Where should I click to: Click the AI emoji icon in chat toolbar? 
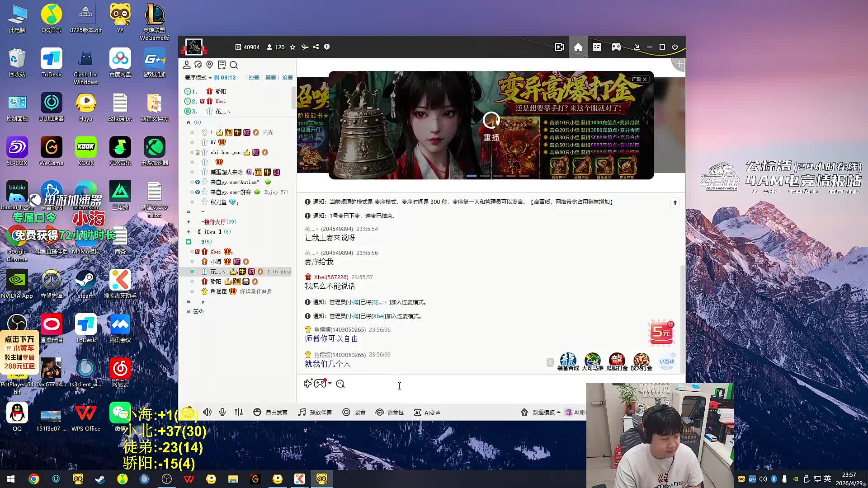pos(340,384)
